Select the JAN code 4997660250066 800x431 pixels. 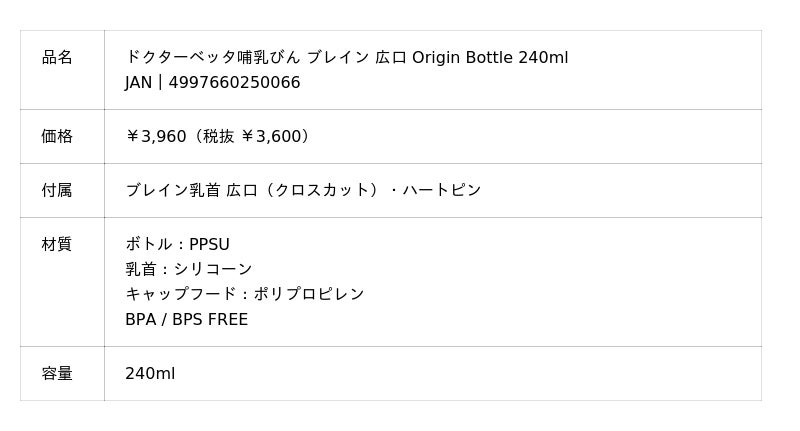234,83
